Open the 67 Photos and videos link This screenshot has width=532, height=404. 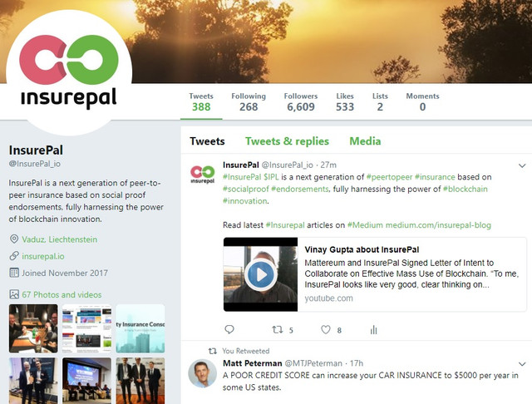(x=62, y=294)
